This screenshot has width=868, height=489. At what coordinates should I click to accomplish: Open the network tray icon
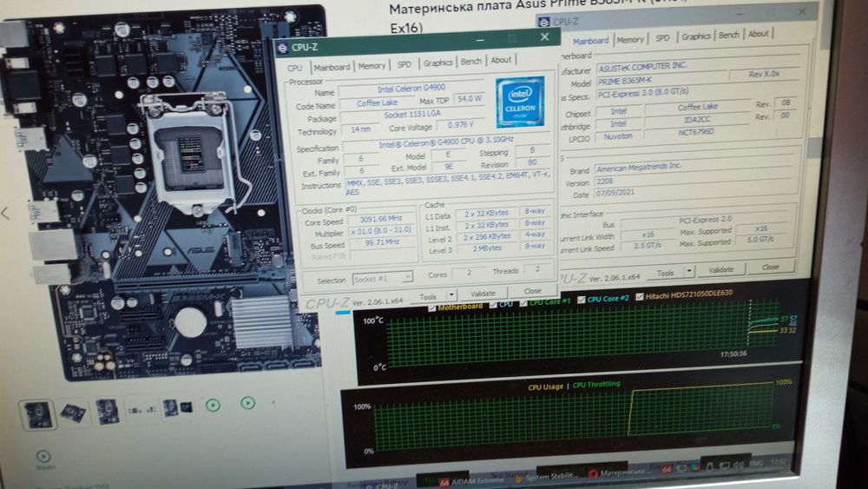click(725, 466)
